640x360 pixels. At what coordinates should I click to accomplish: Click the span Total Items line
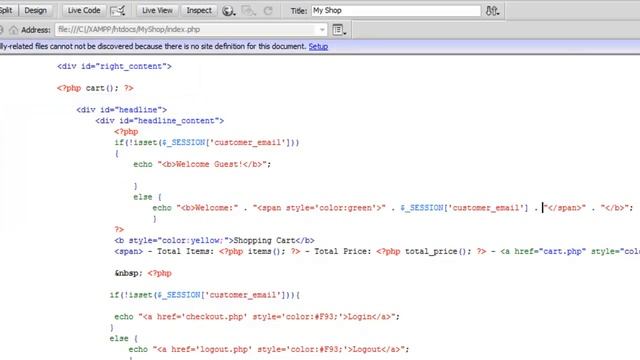pos(377,251)
